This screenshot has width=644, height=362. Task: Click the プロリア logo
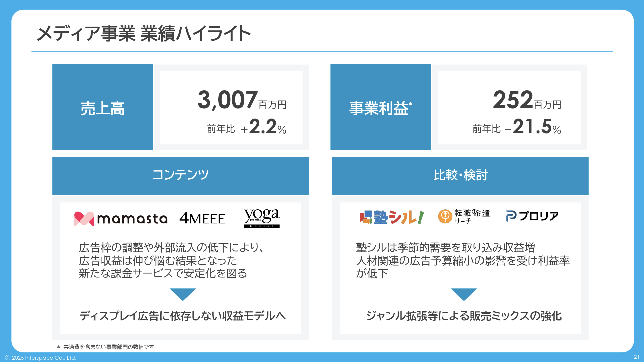(532, 216)
